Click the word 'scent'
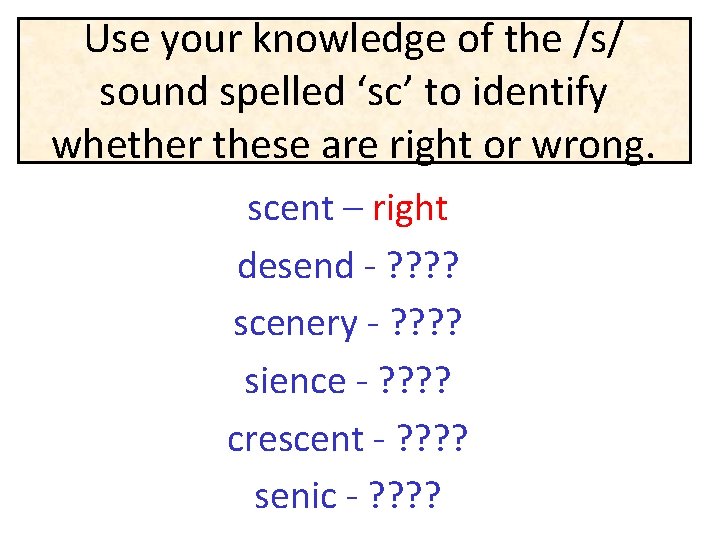The height and width of the screenshot is (540, 720). (x=291, y=209)
